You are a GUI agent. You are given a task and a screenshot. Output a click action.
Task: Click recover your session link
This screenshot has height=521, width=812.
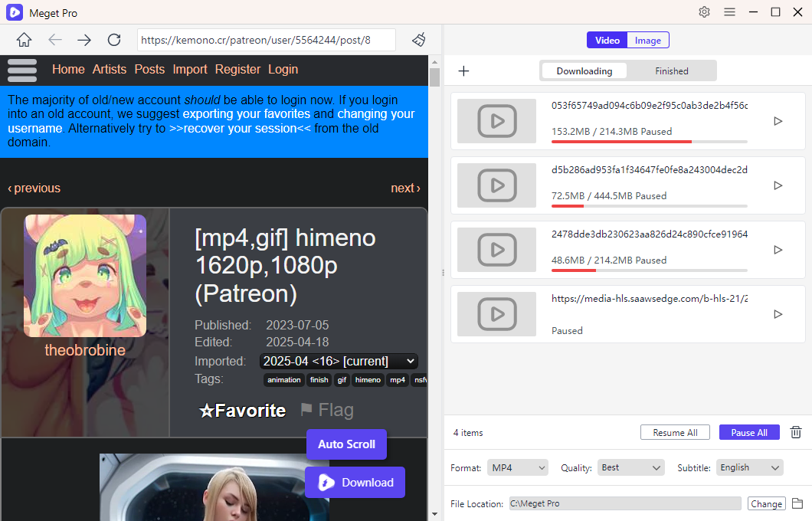click(240, 129)
